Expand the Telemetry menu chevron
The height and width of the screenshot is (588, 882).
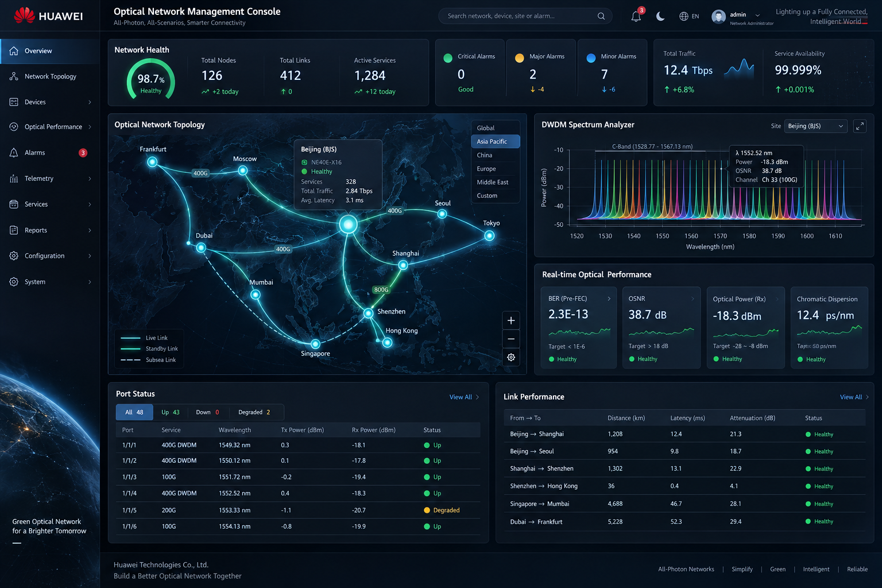click(x=90, y=179)
